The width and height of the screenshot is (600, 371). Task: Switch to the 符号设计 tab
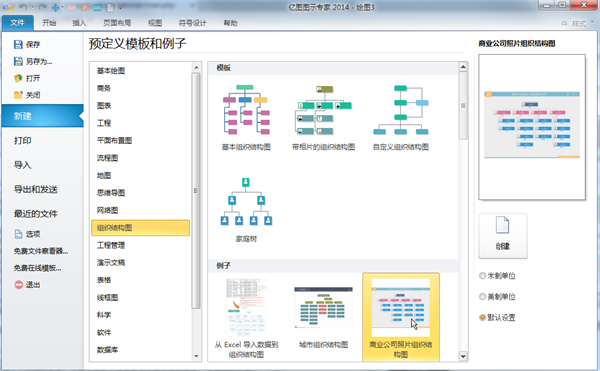pyautogui.click(x=192, y=23)
